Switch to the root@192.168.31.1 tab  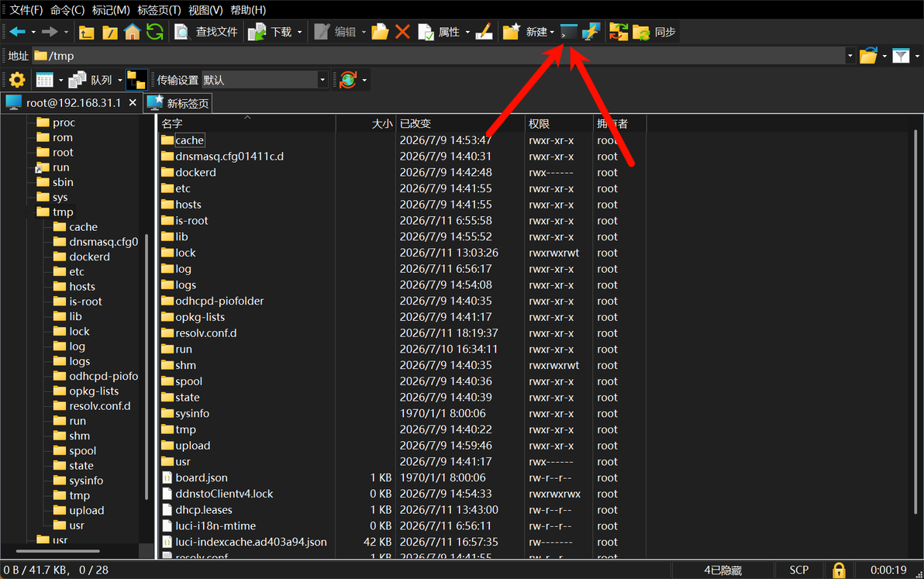[71, 103]
